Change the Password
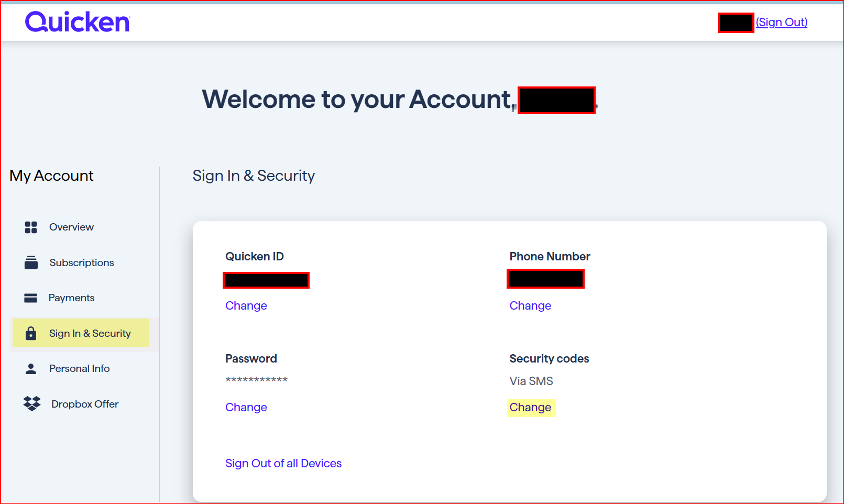Image resolution: width=844 pixels, height=504 pixels. (246, 407)
